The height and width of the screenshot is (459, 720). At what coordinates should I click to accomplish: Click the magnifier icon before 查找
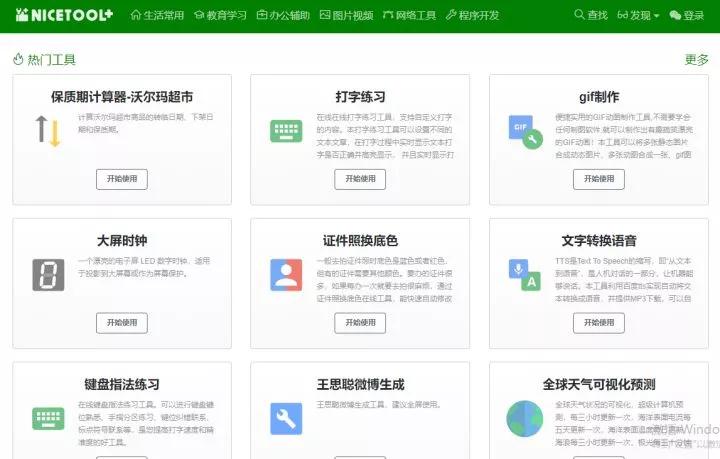[x=579, y=15]
